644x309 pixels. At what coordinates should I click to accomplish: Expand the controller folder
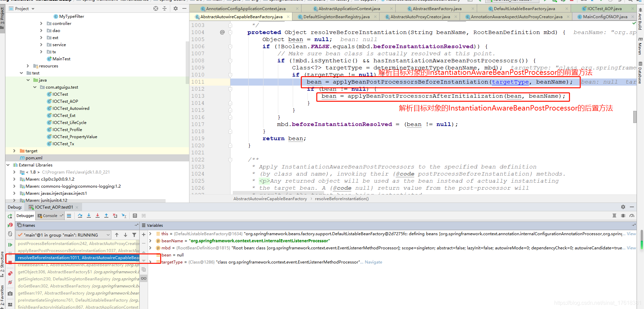click(41, 24)
